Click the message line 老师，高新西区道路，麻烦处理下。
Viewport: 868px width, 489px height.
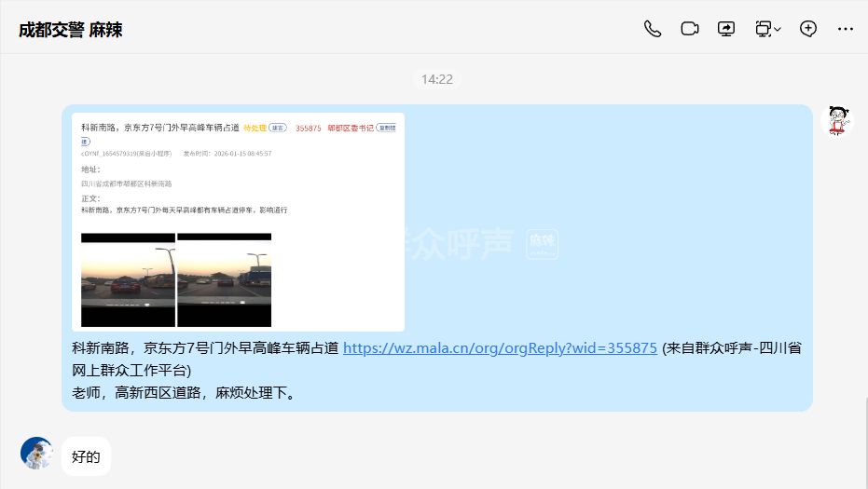(185, 393)
